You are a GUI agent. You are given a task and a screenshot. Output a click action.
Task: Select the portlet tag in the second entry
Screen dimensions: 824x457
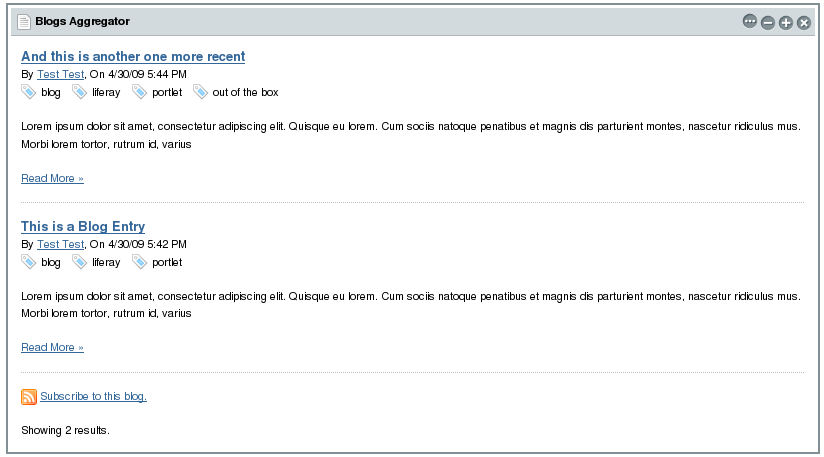click(166, 263)
